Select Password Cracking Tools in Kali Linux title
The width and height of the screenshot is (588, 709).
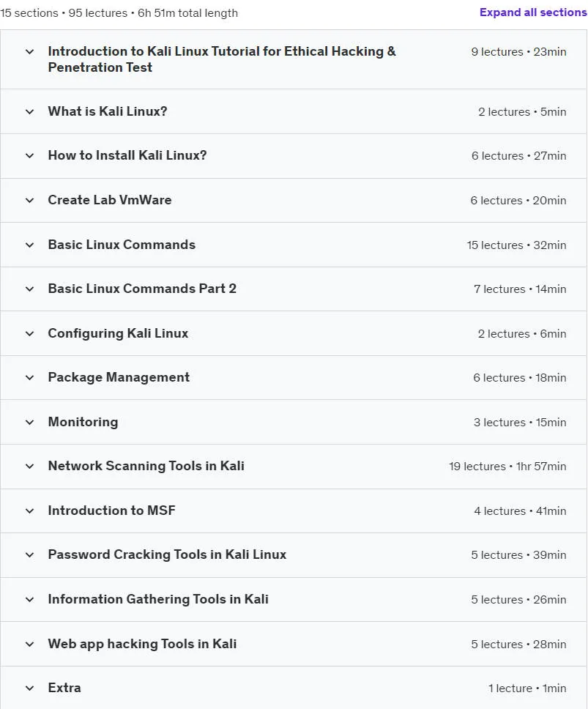(x=167, y=554)
